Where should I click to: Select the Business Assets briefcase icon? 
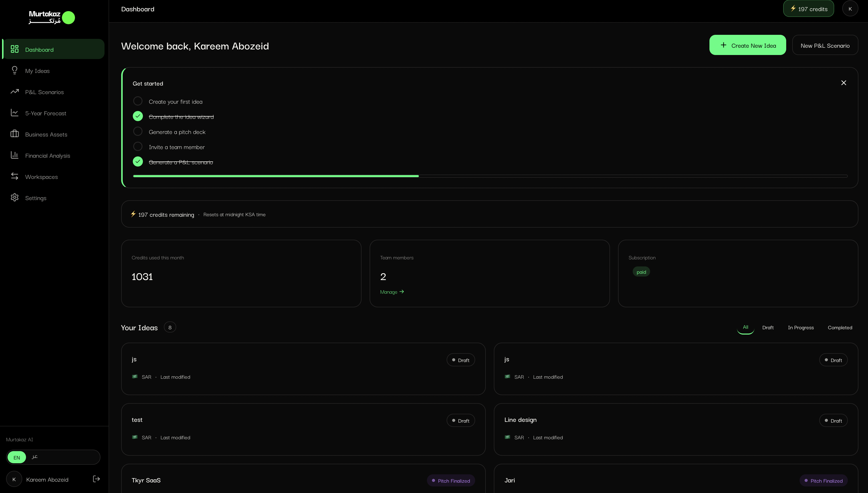click(x=15, y=134)
